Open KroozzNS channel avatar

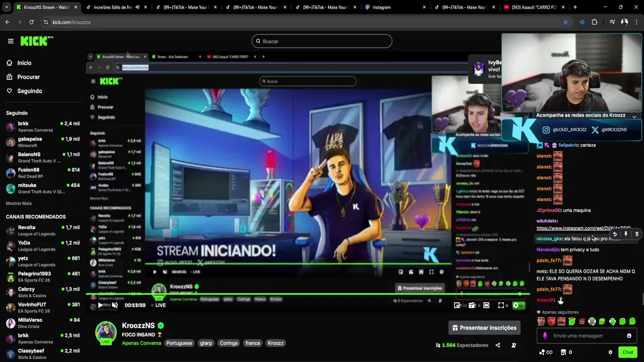(106, 333)
